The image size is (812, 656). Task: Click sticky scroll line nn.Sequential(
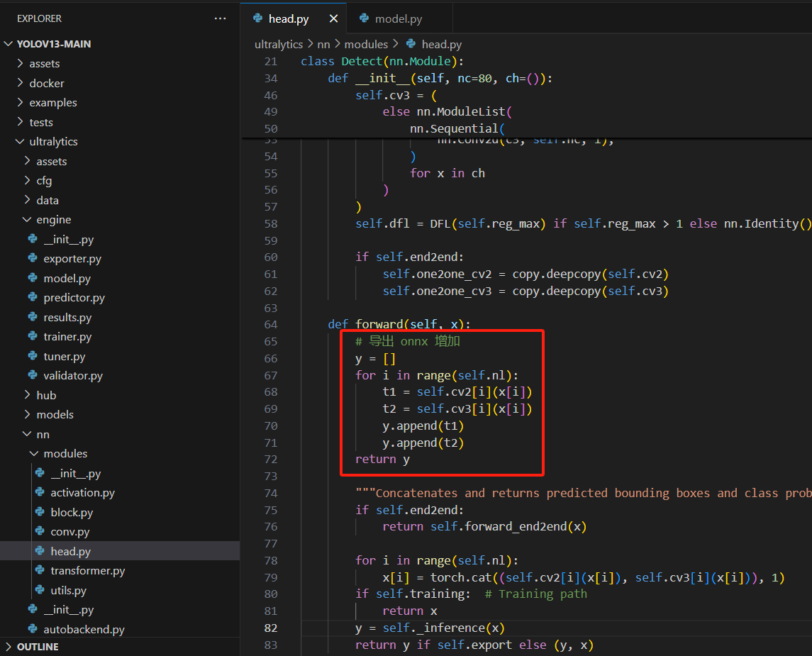click(457, 128)
